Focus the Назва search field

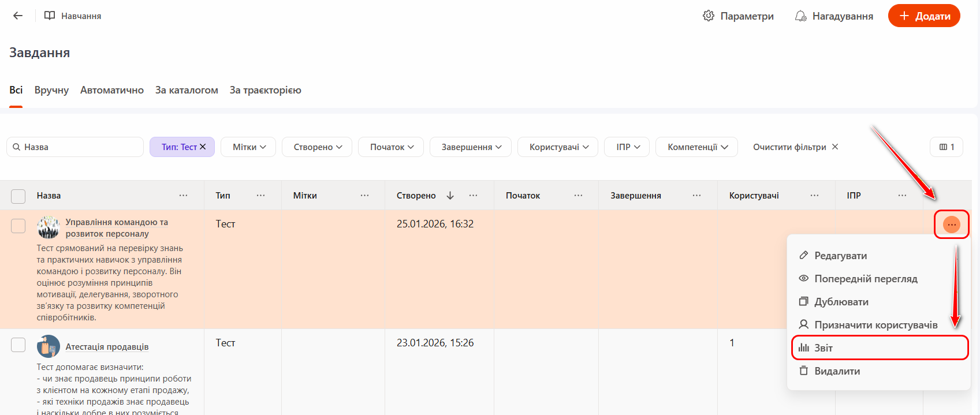[x=81, y=147]
